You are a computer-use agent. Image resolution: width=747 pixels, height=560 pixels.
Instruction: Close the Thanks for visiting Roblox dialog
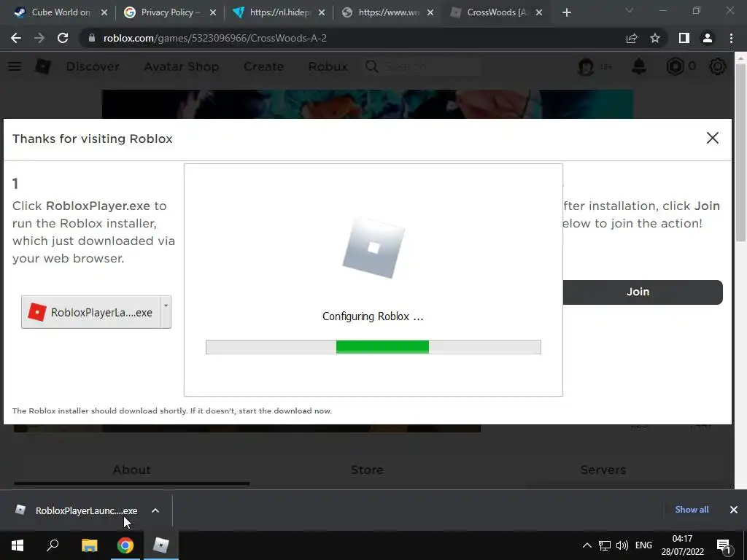712,138
